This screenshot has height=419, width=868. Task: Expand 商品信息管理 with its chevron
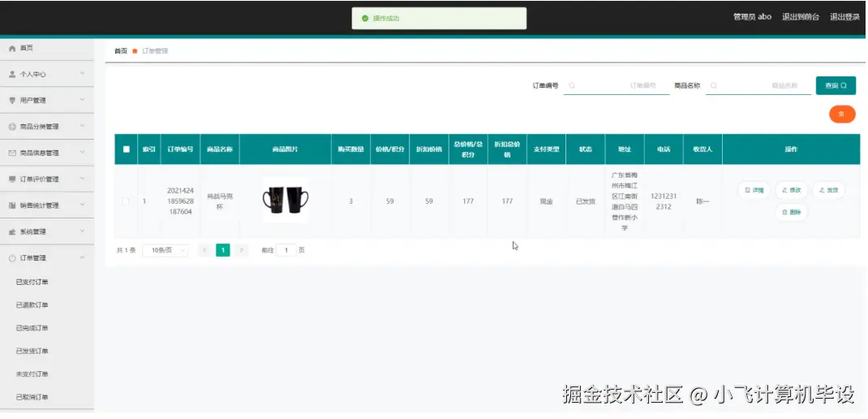(82, 152)
